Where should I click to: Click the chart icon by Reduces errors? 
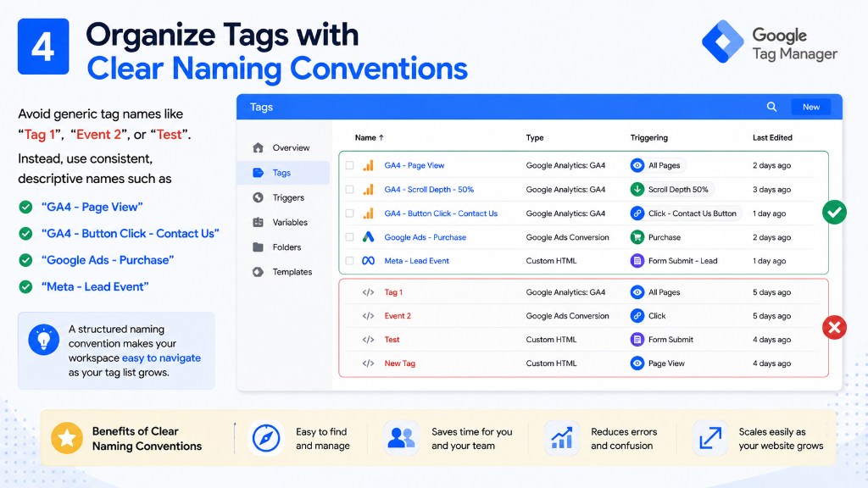click(x=561, y=438)
